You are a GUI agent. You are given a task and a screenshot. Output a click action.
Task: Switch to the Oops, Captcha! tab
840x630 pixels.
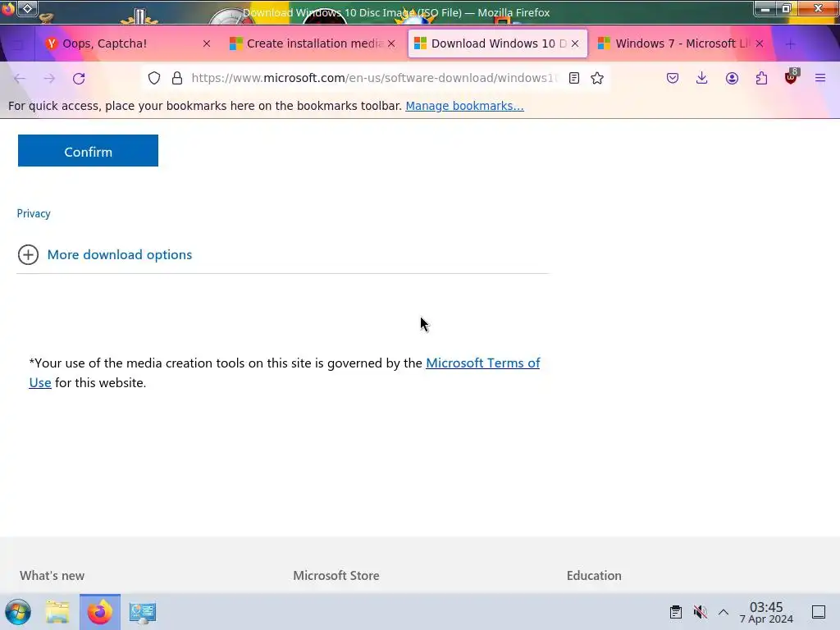pos(129,43)
